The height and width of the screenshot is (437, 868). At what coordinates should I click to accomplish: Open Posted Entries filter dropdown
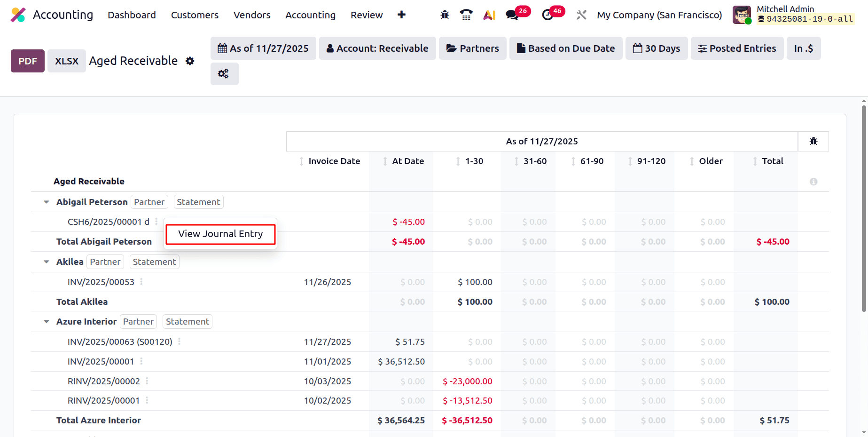point(737,48)
